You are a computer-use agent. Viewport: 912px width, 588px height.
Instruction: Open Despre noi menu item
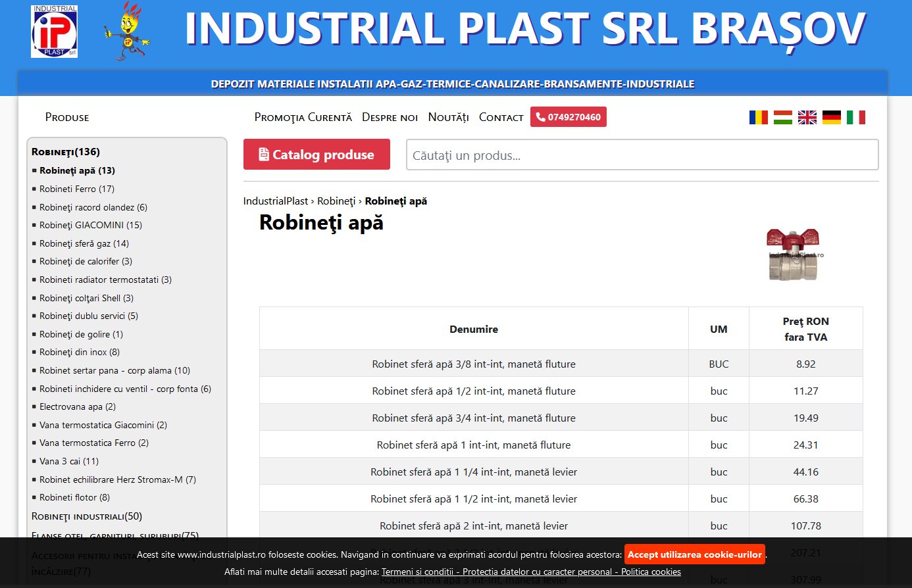[x=390, y=117]
